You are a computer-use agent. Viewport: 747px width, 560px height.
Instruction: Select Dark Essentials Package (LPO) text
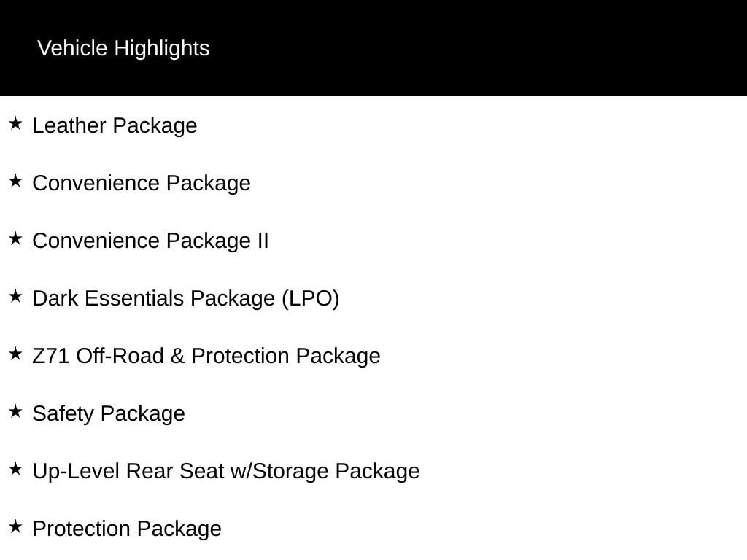[x=186, y=298]
